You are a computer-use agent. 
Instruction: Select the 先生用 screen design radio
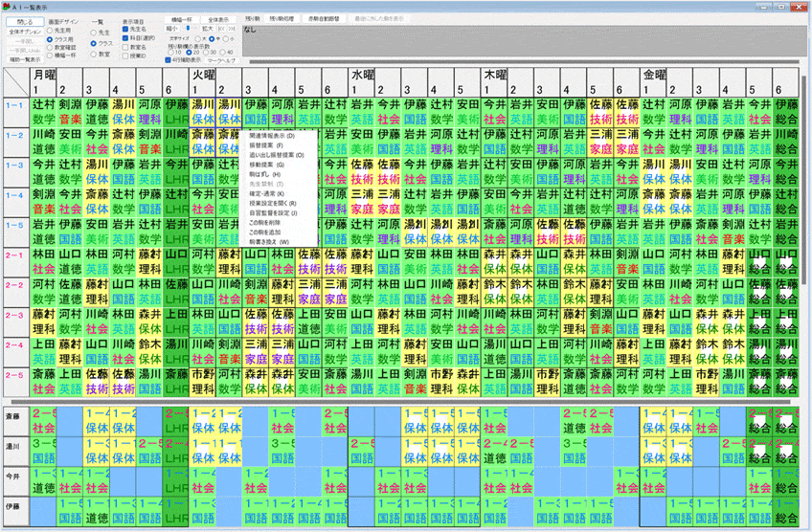coord(51,30)
